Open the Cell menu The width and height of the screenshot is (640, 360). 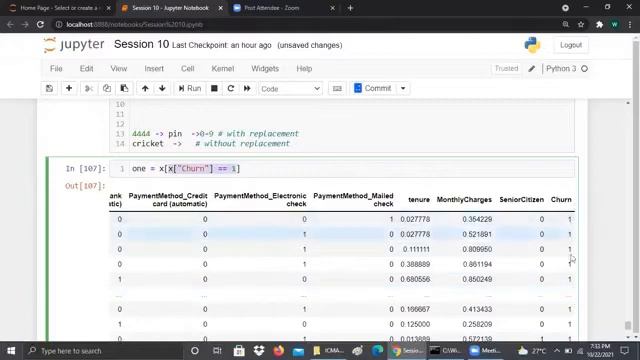pos(187,69)
